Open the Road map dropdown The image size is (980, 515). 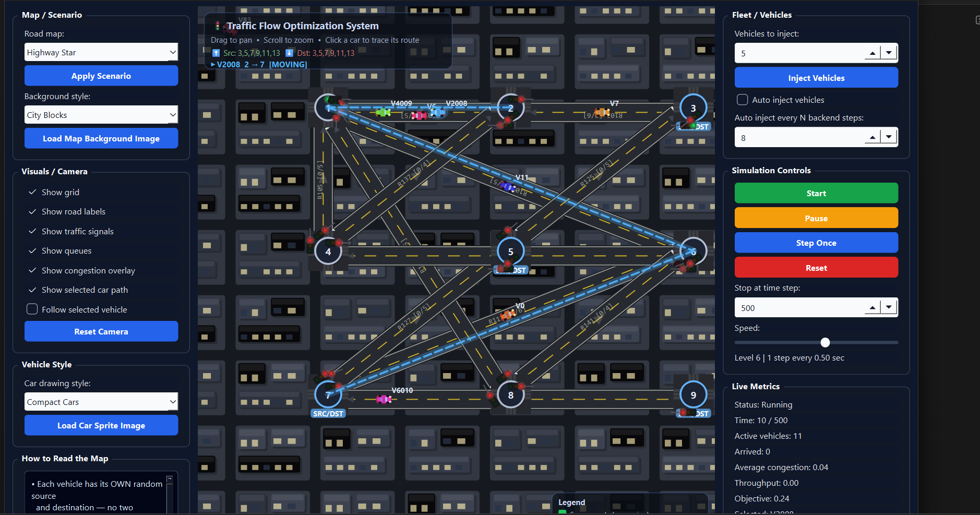point(101,52)
